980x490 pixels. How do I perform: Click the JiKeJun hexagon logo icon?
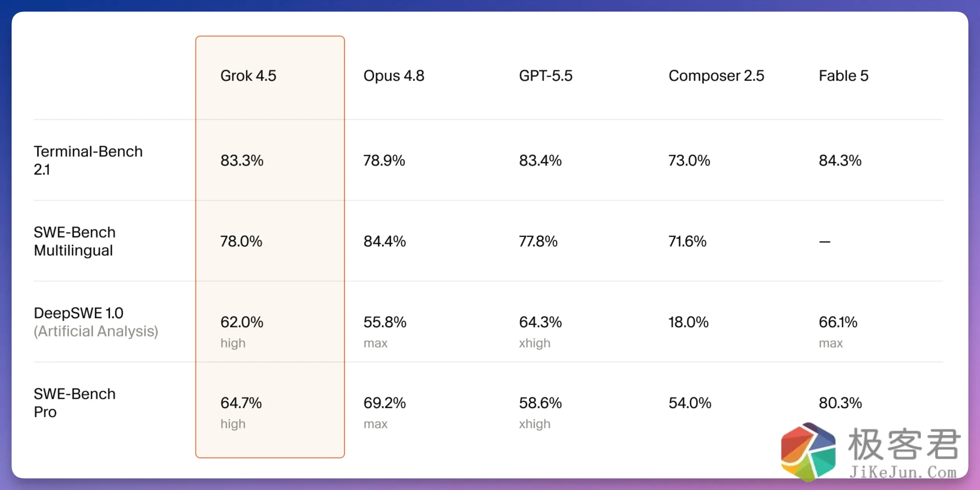(808, 452)
